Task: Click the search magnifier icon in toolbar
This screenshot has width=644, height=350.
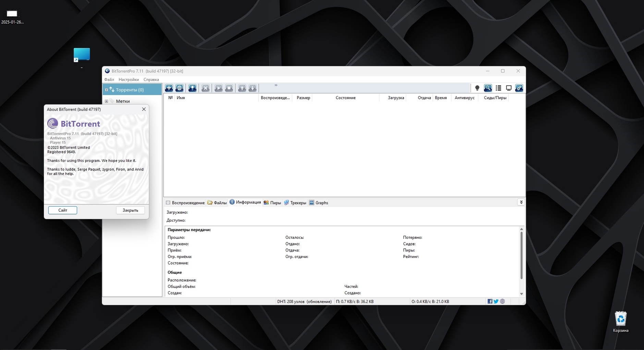Action: pos(488,88)
